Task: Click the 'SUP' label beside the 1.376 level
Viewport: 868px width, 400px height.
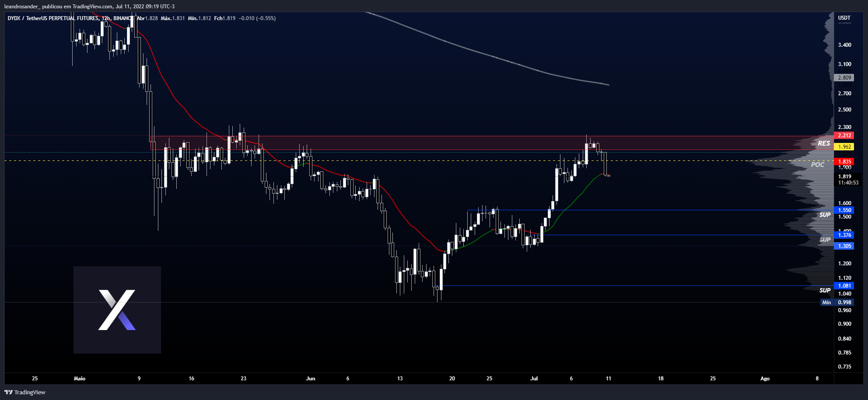Action: click(825, 240)
